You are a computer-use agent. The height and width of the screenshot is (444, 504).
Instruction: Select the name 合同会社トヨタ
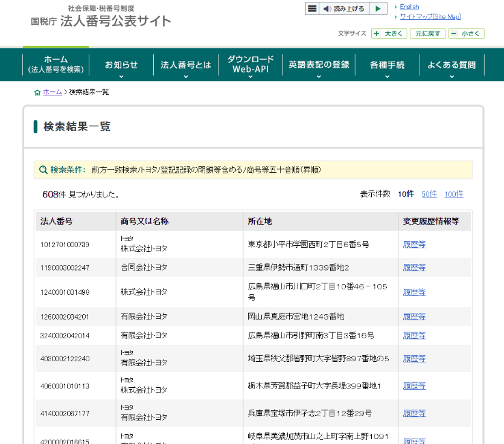(144, 268)
